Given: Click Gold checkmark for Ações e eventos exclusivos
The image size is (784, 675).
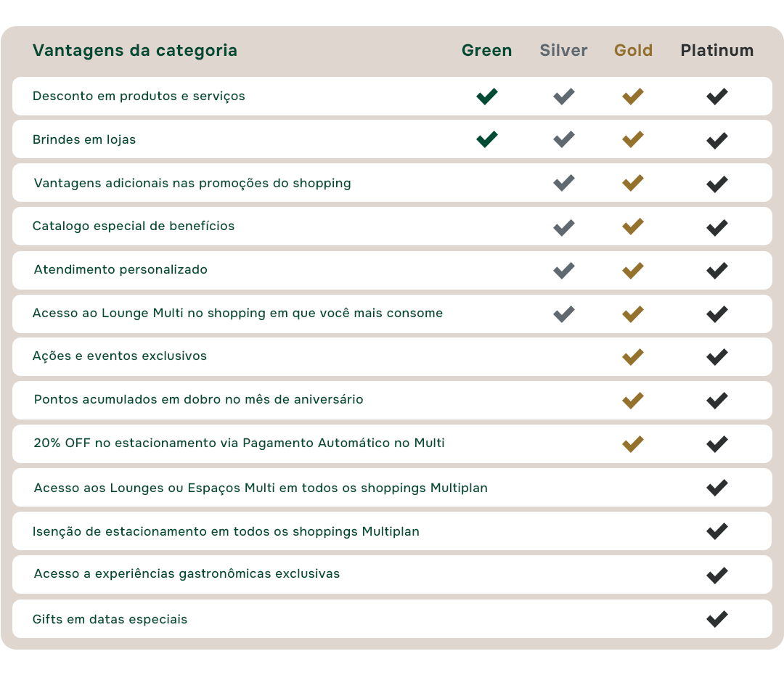Looking at the screenshot, I should [633, 357].
